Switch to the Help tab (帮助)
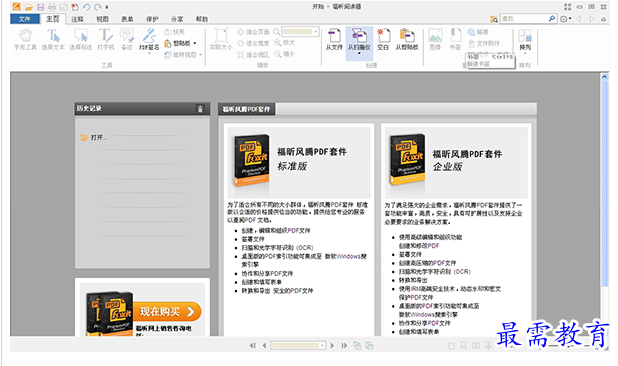Screen dimensions: 618x366 point(202,19)
